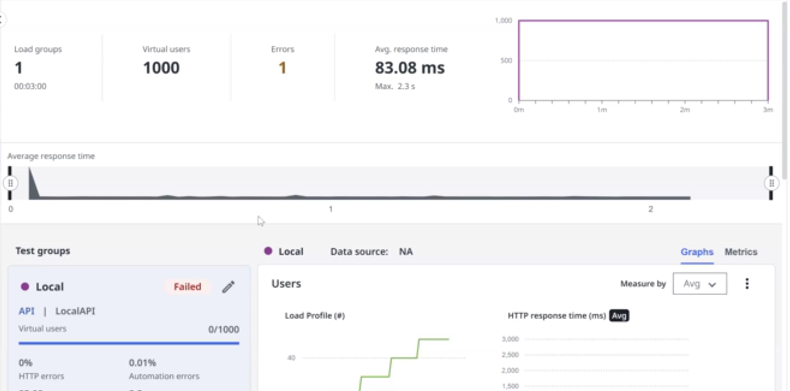Image resolution: width=790 pixels, height=391 pixels.
Task: Grab the right range handle of response timeline
Action: [771, 183]
